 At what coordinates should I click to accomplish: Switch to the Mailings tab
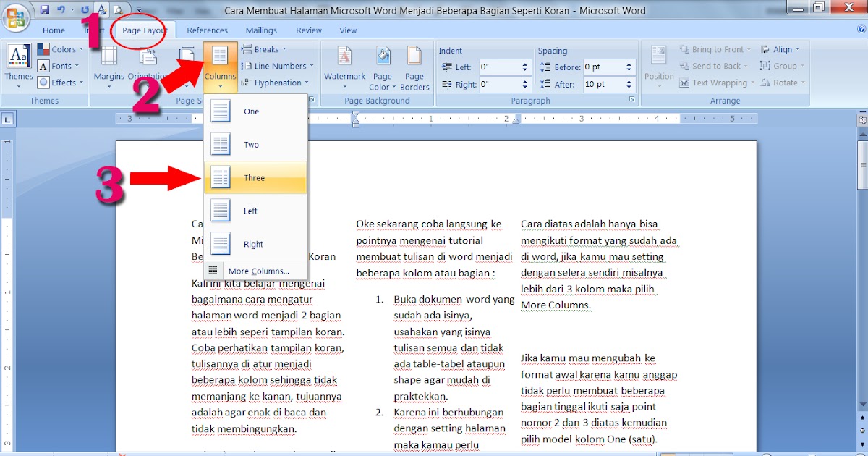261,30
